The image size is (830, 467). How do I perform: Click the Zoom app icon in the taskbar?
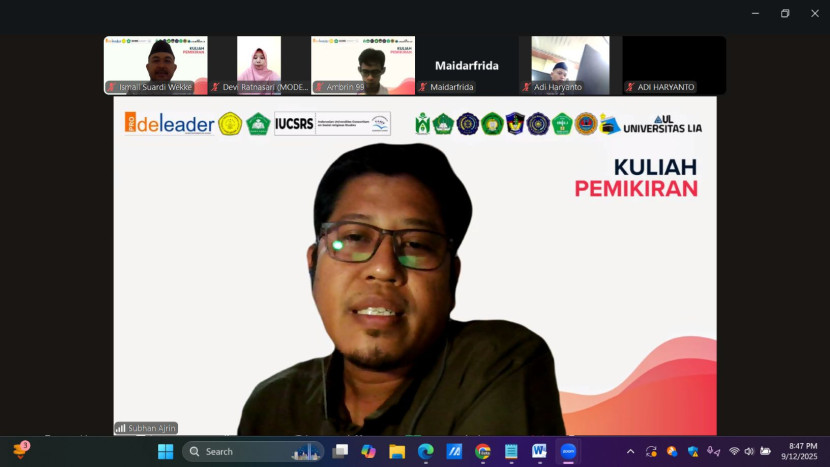569,451
